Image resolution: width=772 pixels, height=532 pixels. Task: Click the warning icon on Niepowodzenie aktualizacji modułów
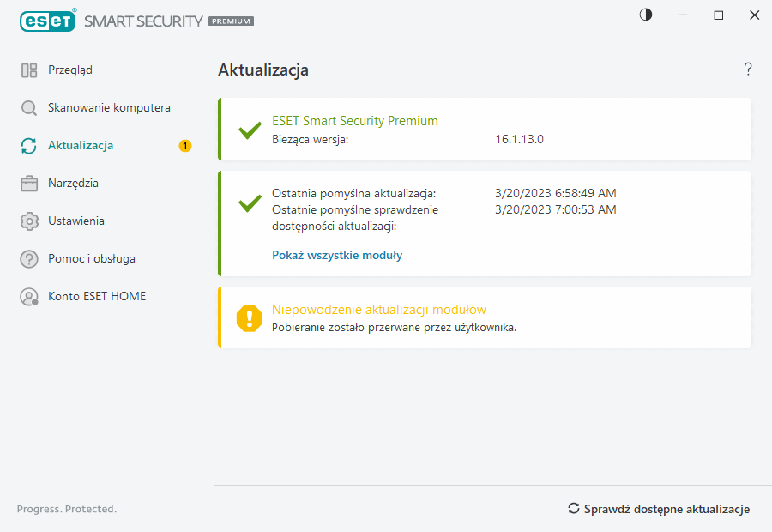point(248,318)
